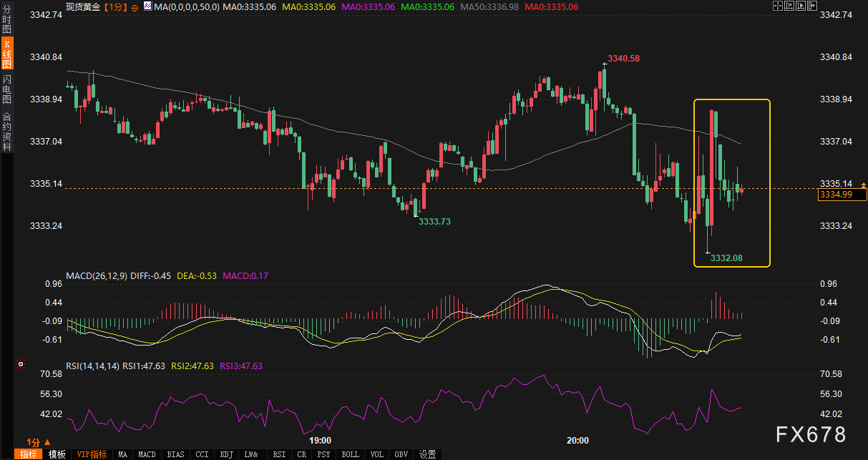The height and width of the screenshot is (460, 868).
Task: Click the VIP指标 button
Action: click(92, 454)
